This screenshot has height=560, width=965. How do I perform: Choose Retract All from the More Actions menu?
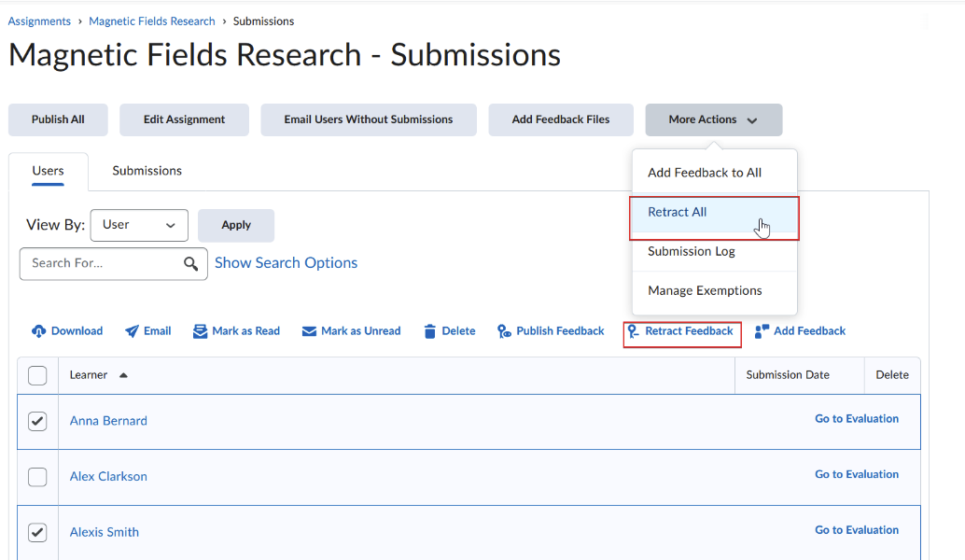677,212
